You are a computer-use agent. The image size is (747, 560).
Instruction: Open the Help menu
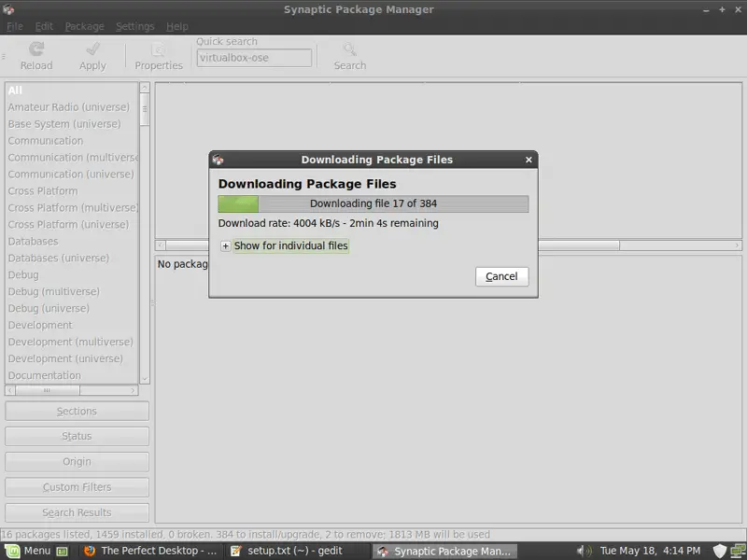177,27
